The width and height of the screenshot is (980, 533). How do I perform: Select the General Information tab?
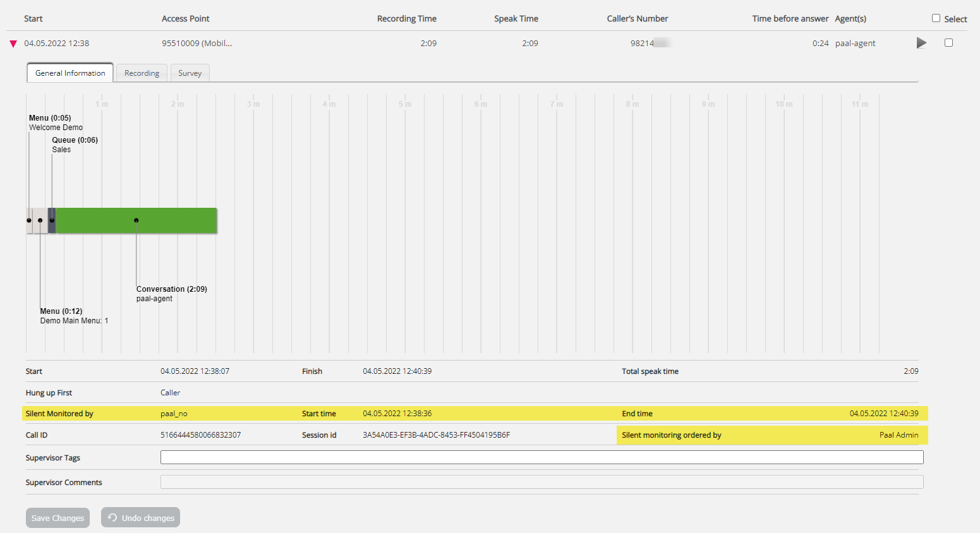tap(70, 73)
